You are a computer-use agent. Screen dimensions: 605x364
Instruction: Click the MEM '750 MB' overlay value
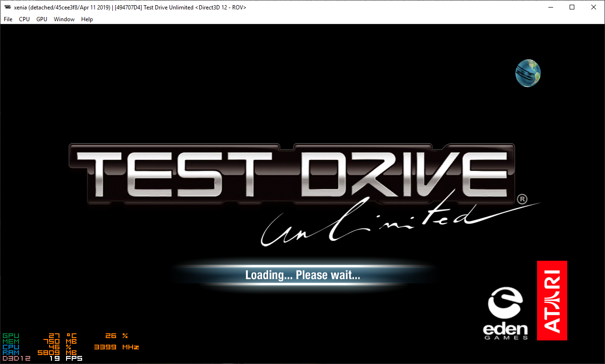click(x=60, y=341)
